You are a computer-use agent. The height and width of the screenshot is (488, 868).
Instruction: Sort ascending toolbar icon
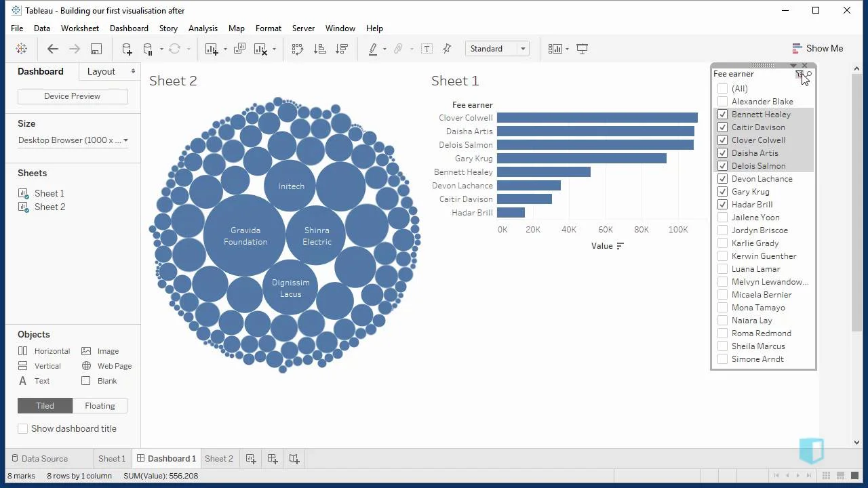click(x=319, y=49)
